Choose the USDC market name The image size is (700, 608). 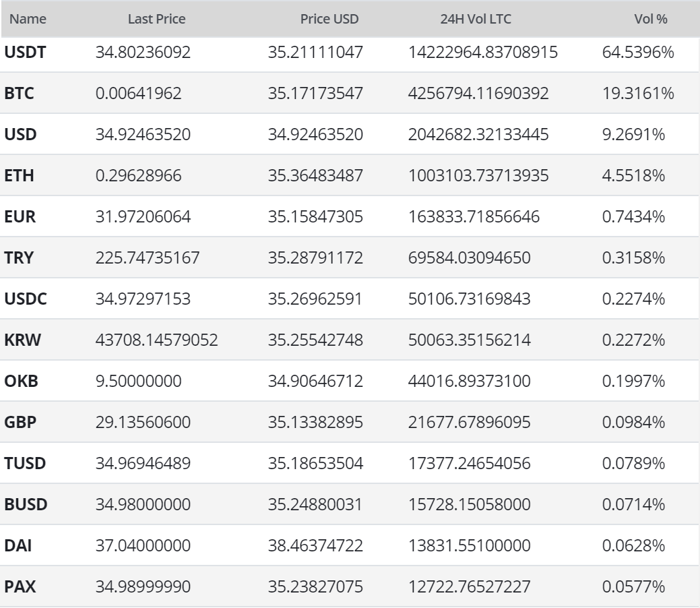coord(26,299)
